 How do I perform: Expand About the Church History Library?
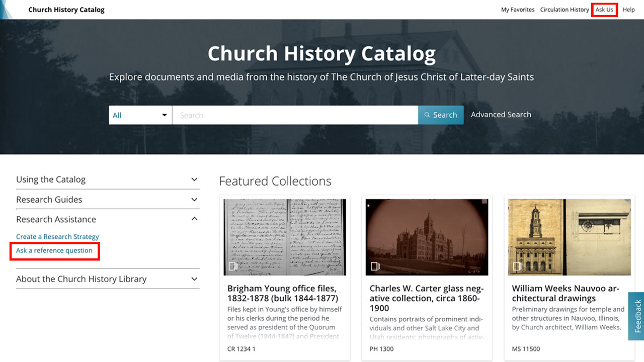click(108, 279)
